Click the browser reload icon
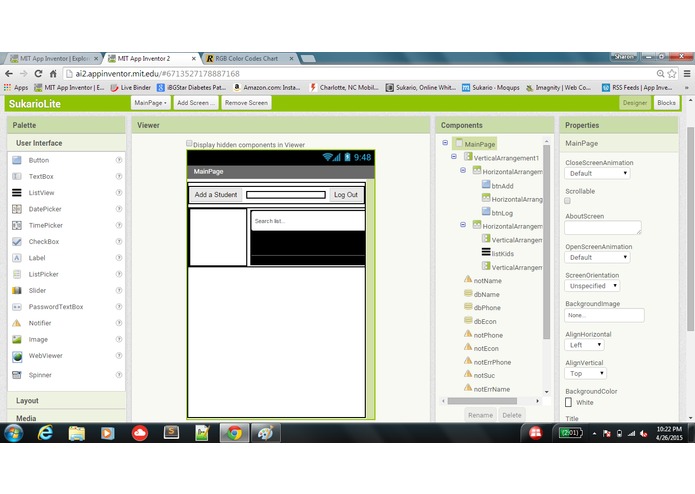695x494 pixels. pyautogui.click(x=38, y=74)
